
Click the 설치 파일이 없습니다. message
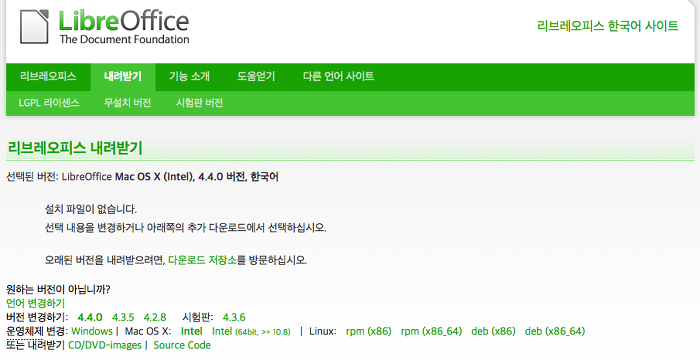point(91,209)
